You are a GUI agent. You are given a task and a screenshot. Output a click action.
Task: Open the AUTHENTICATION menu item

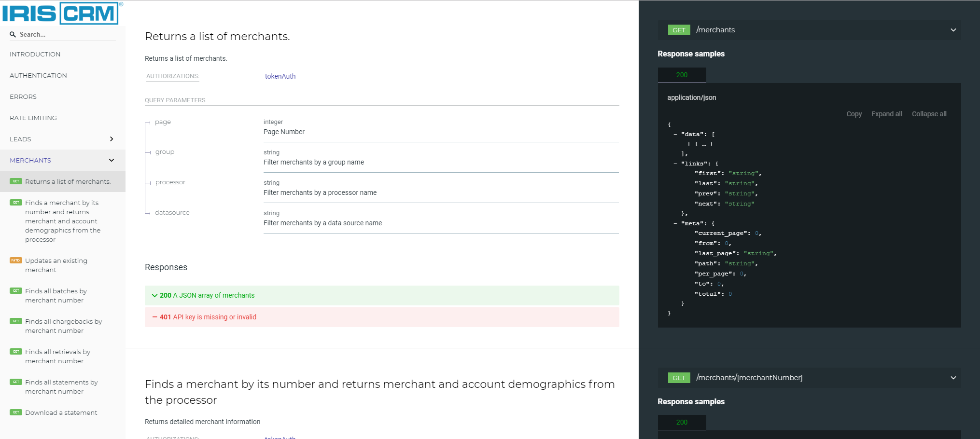click(38, 75)
